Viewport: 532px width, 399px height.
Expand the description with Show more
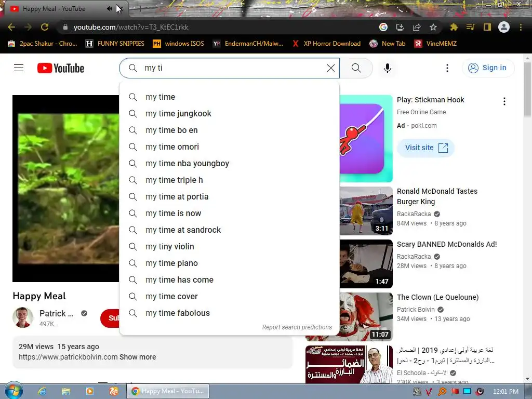pyautogui.click(x=138, y=357)
